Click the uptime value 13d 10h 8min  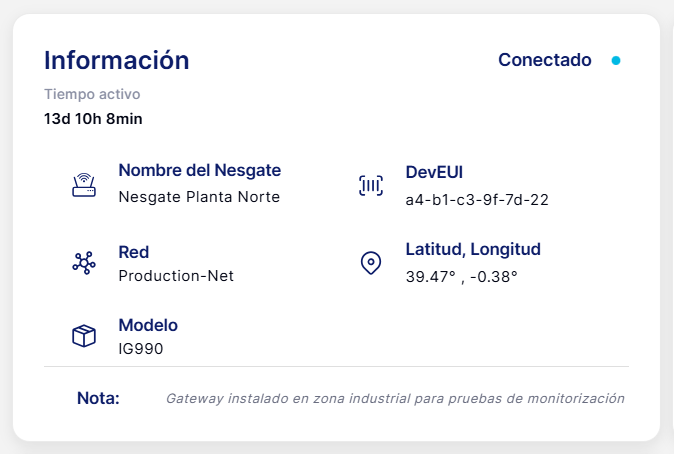pos(94,119)
